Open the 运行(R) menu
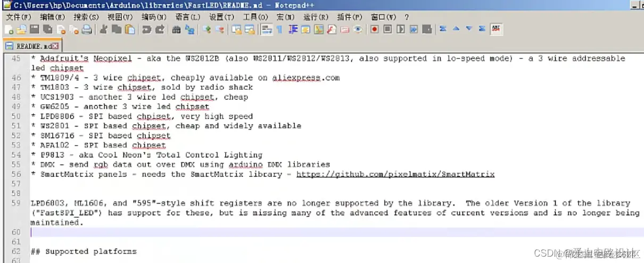 (316, 17)
